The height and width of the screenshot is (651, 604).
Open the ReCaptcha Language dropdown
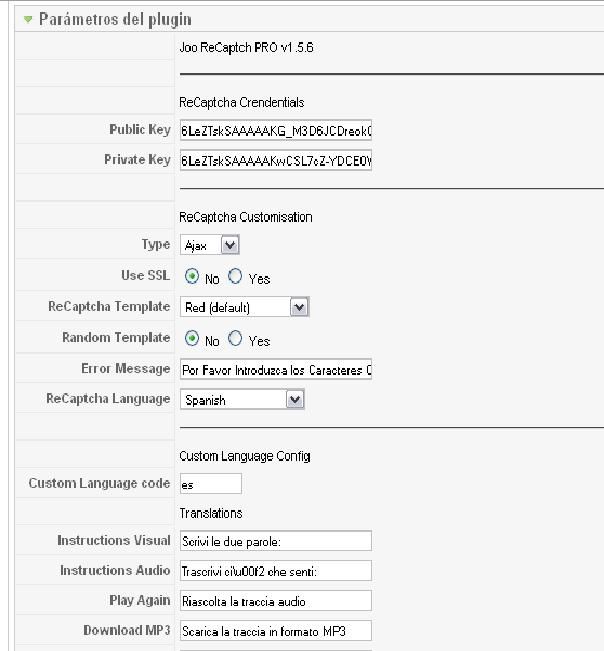[242, 399]
